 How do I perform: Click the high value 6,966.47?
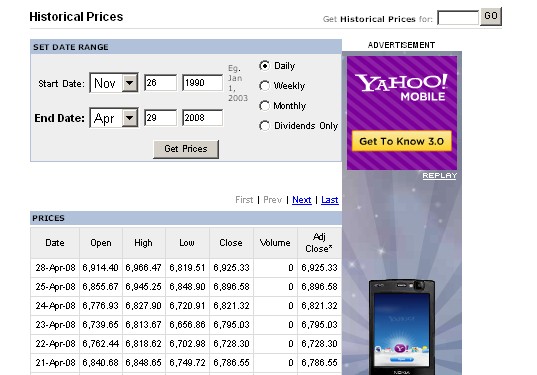143,268
